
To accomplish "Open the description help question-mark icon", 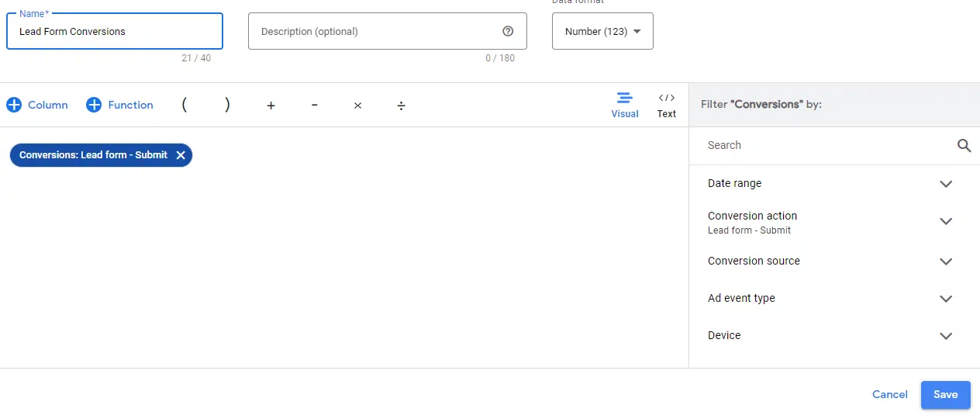I will [508, 32].
